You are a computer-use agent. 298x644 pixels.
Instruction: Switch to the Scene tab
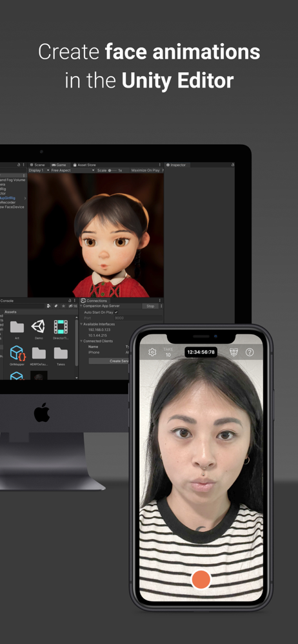[x=37, y=165]
